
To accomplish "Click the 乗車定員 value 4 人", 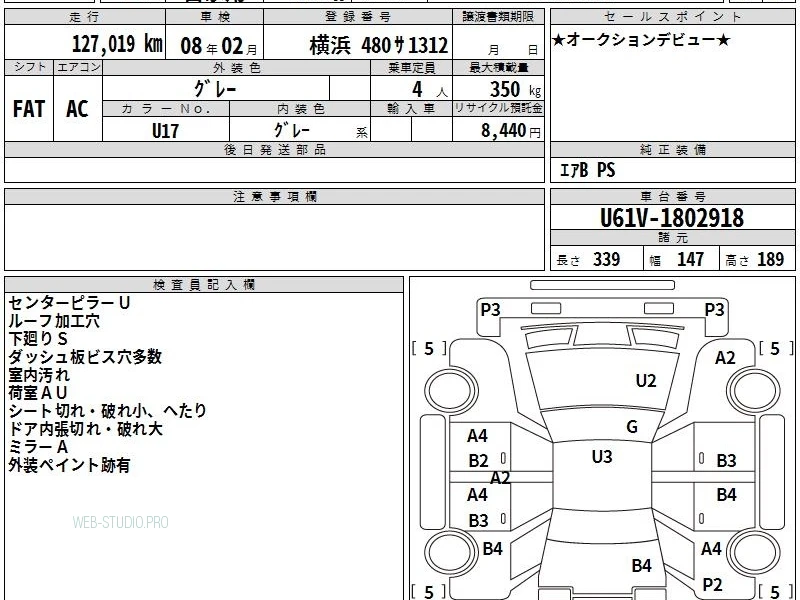I will pos(430,90).
